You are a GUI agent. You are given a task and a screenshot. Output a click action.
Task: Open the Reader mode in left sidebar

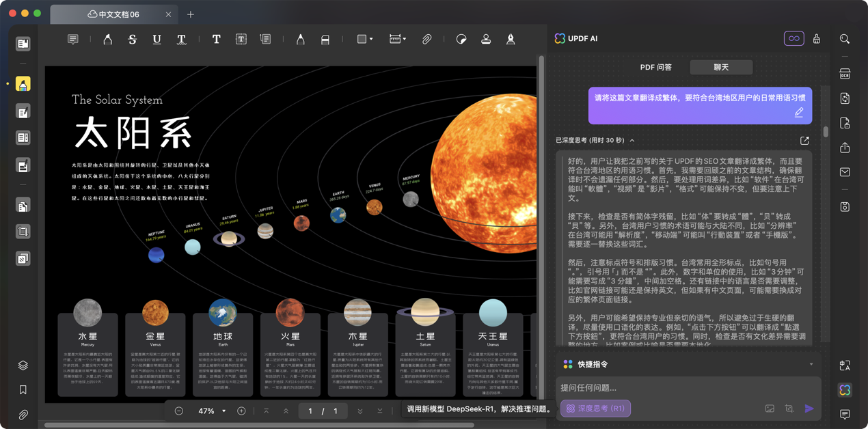[x=23, y=44]
